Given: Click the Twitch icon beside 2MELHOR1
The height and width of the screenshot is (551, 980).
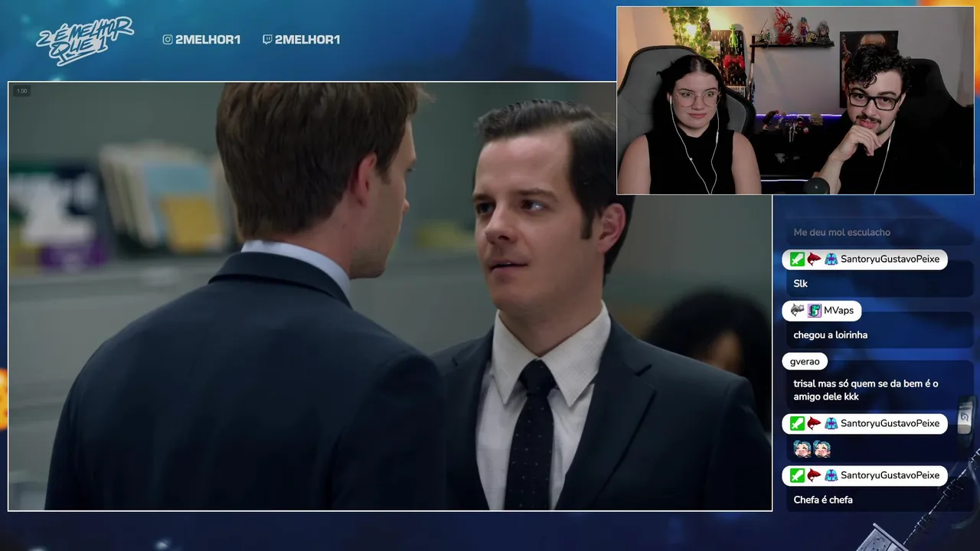Looking at the screenshot, I should (x=267, y=40).
